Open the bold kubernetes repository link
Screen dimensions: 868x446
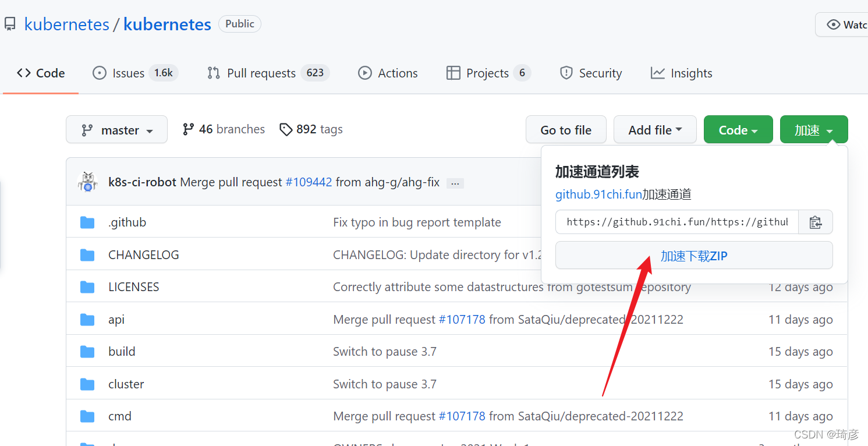[x=167, y=24]
